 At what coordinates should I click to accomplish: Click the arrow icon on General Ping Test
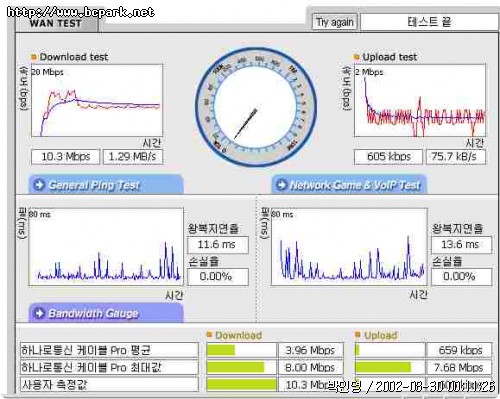[x=39, y=184]
